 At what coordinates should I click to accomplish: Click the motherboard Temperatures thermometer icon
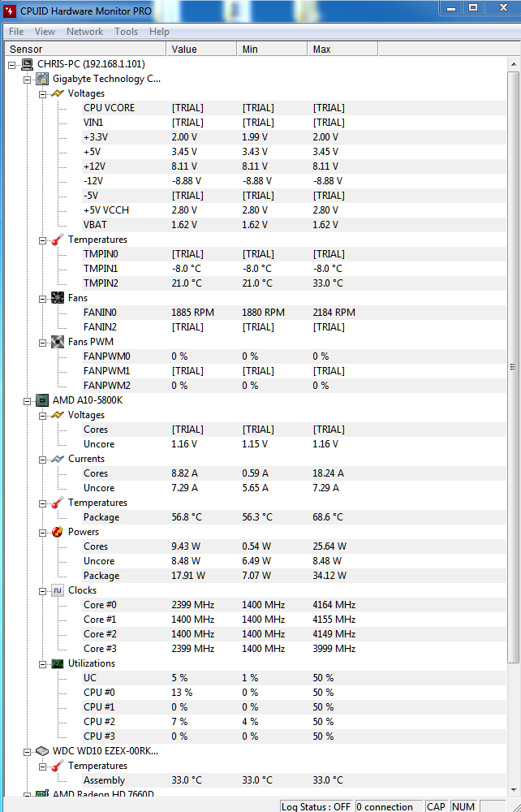[x=58, y=240]
